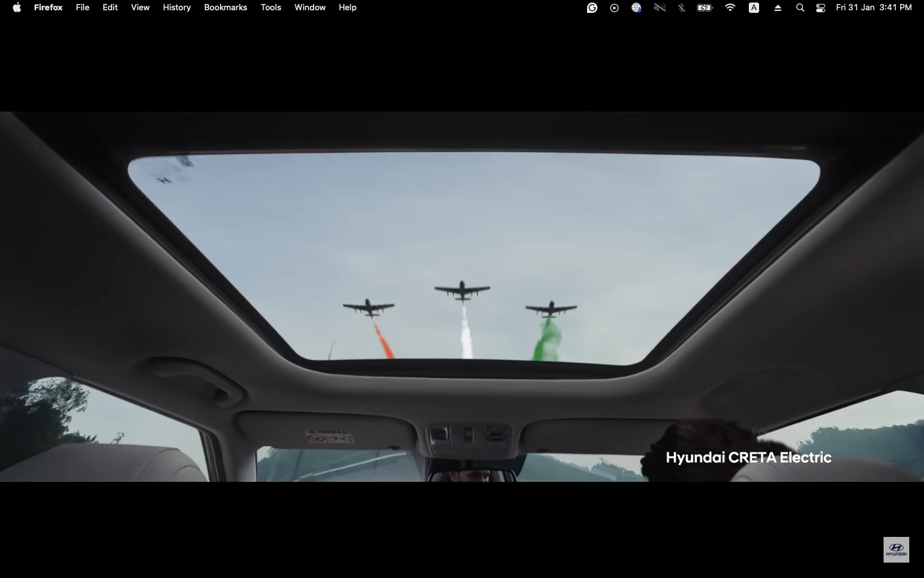924x578 pixels.
Task: Open the Firefox application menu
Action: [48, 8]
